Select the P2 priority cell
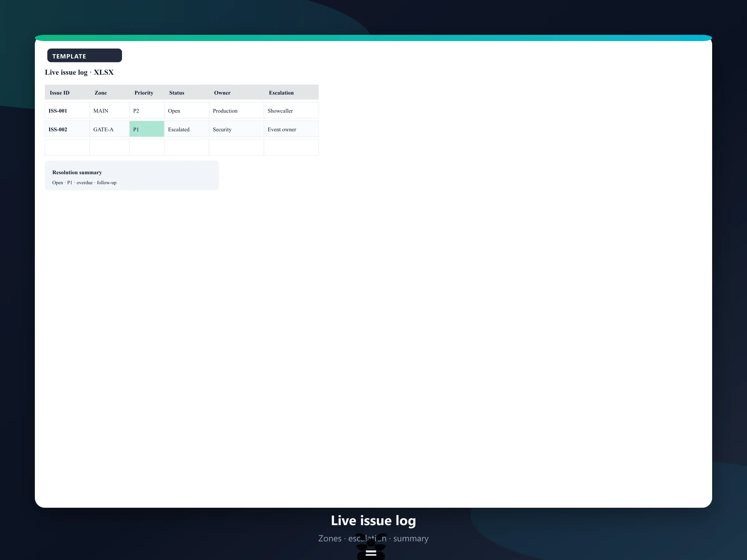The height and width of the screenshot is (560, 747). tap(147, 110)
